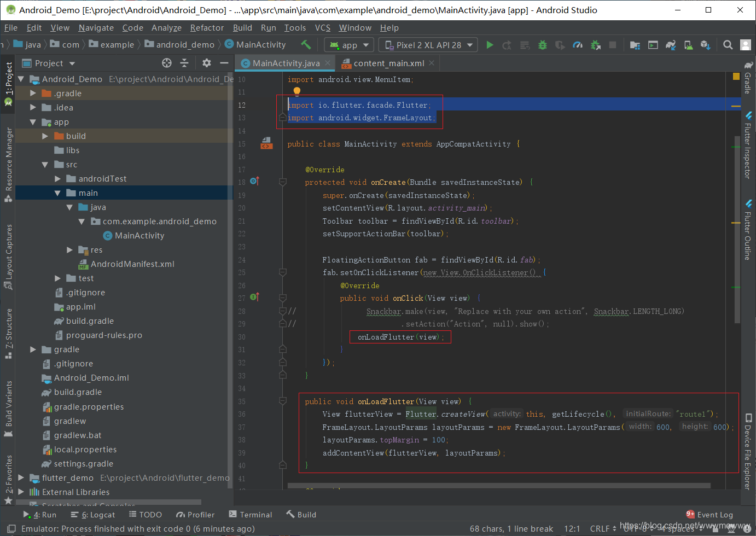The height and width of the screenshot is (536, 756).
Task: Toggle the Z: Structure tool window
Action: 8,334
